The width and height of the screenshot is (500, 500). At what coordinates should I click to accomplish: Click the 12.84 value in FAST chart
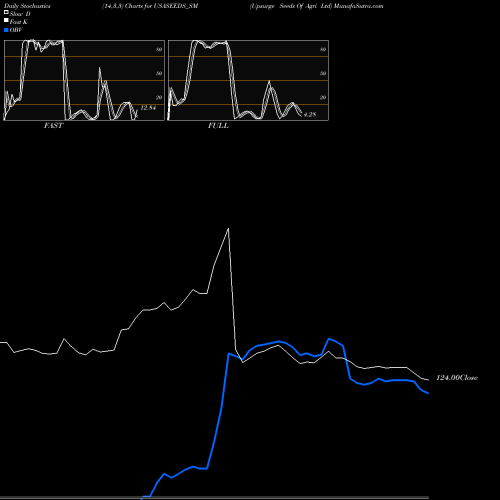click(148, 108)
